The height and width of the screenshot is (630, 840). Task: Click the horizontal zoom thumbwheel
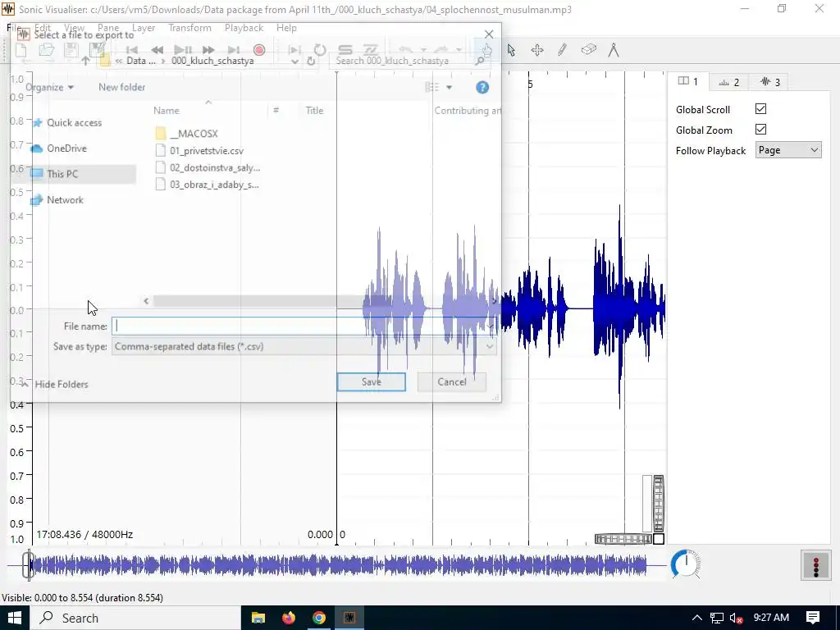pyautogui.click(x=623, y=539)
